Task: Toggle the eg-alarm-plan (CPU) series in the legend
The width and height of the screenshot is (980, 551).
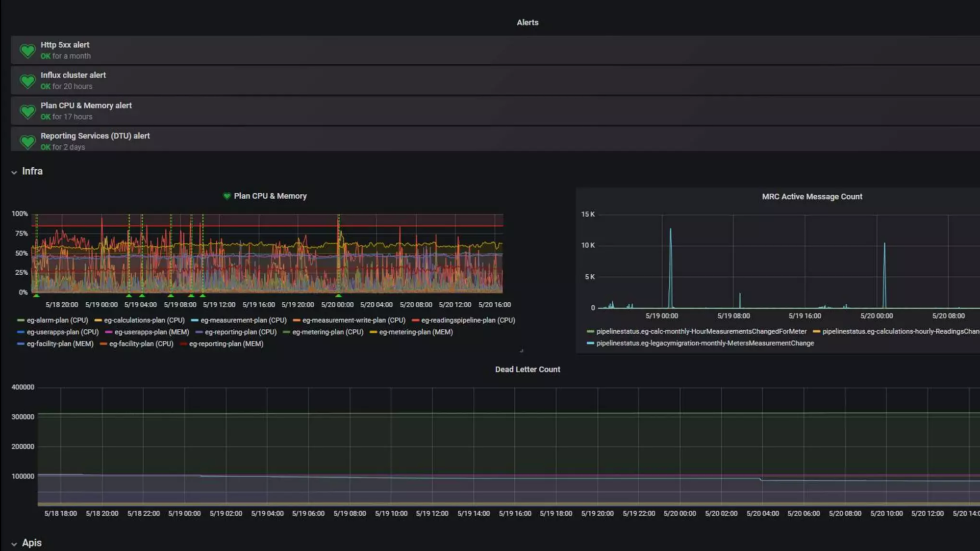Action: click(x=57, y=320)
